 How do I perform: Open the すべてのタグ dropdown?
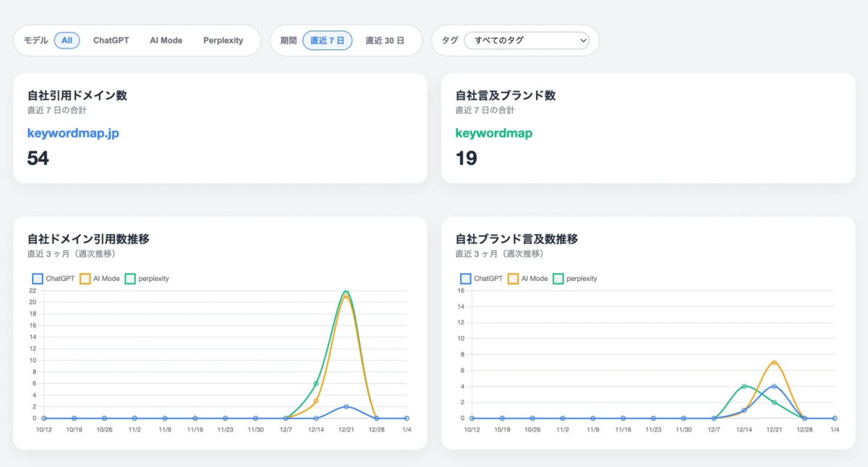[528, 41]
